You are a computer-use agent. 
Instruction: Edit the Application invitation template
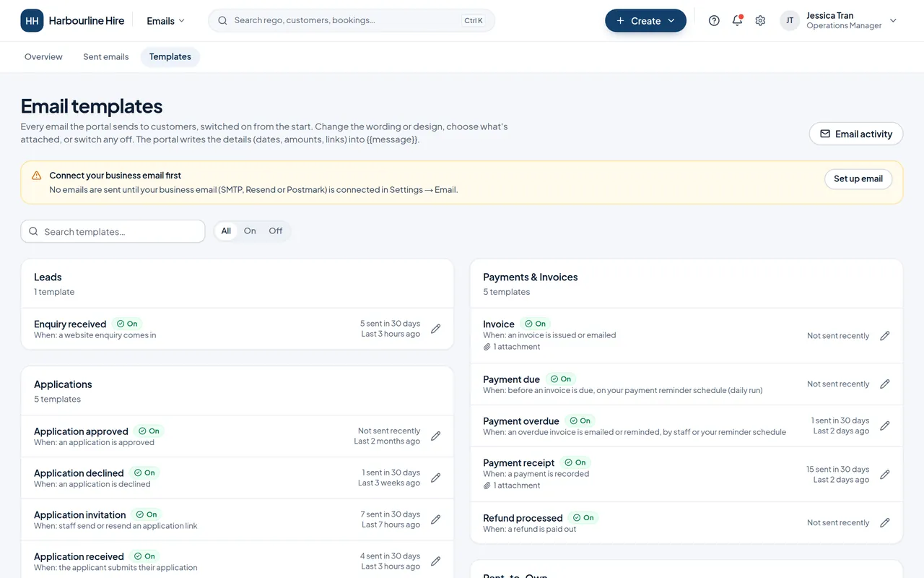(435, 519)
